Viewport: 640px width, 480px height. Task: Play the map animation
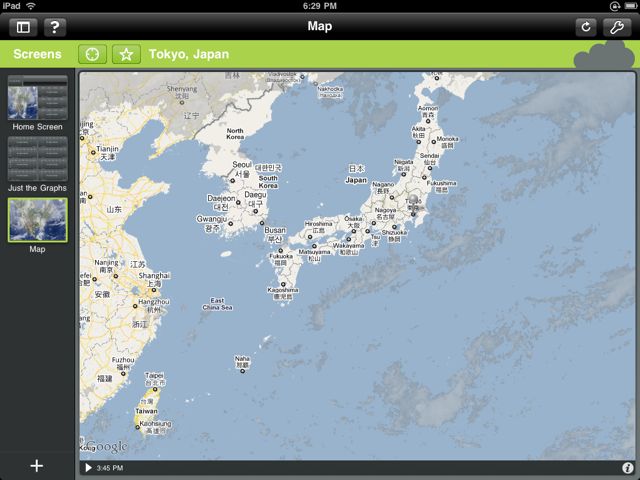pyautogui.click(x=88, y=468)
